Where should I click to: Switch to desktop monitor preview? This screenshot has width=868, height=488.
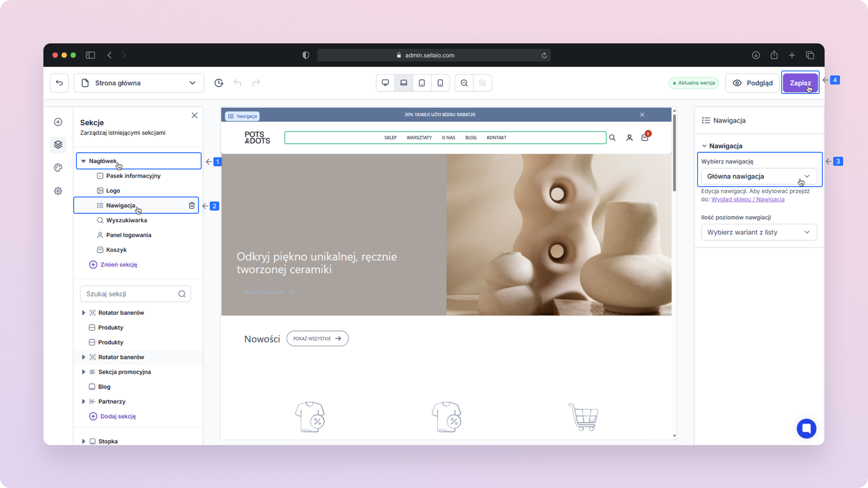coord(386,83)
